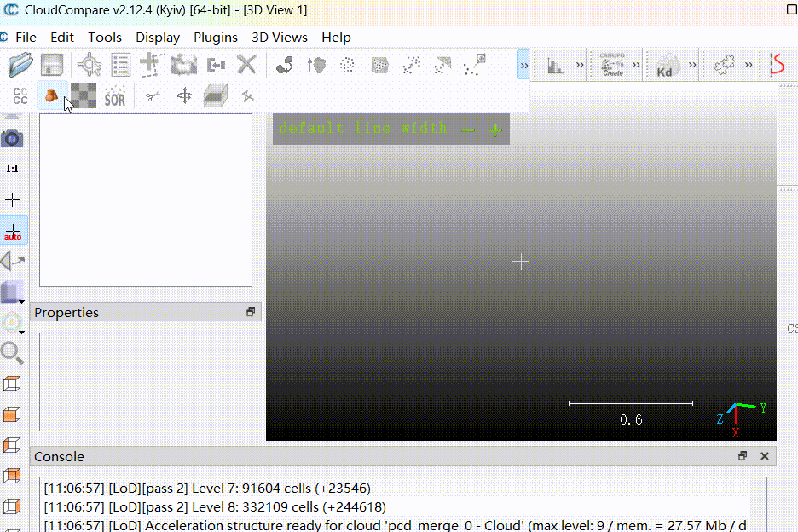Close the Console panel

765,456
